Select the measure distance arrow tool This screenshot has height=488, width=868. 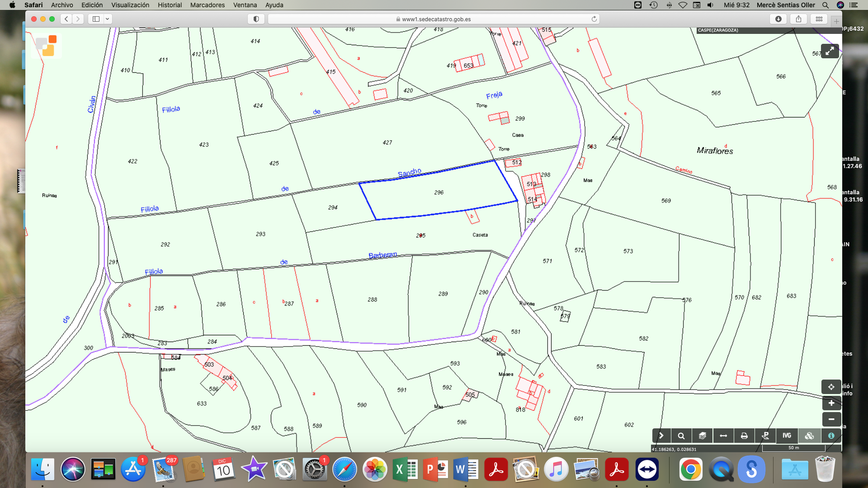[723, 436]
